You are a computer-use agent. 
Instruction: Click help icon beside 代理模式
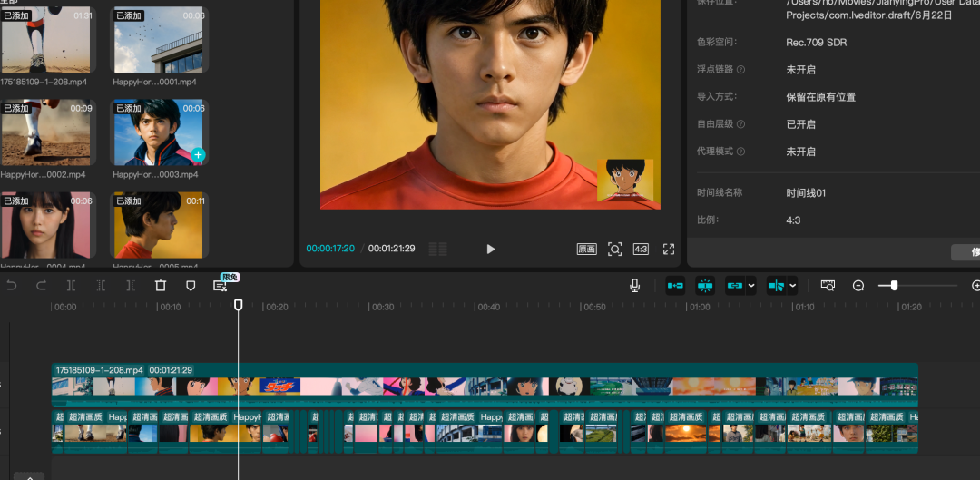tap(740, 152)
